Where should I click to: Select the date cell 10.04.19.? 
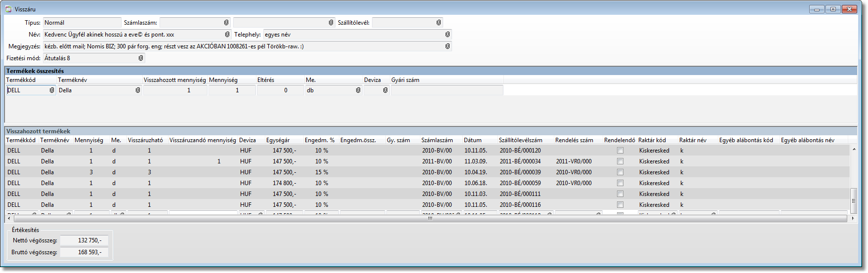(x=475, y=172)
